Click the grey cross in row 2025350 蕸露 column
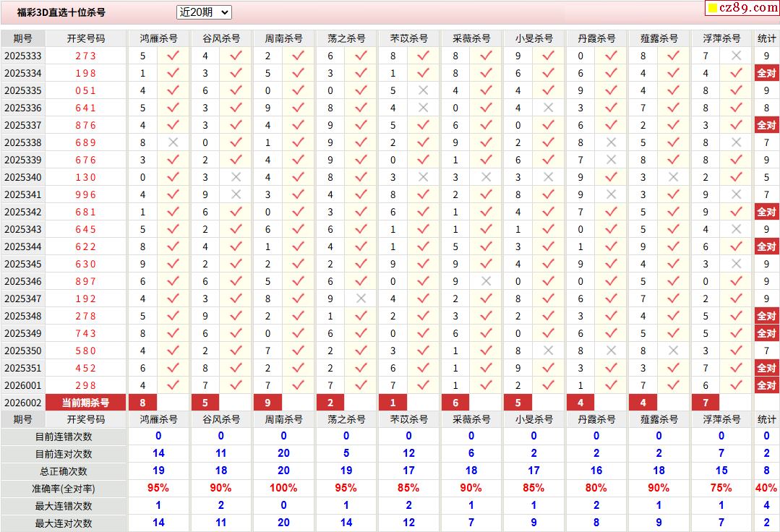 pyautogui.click(x=674, y=351)
